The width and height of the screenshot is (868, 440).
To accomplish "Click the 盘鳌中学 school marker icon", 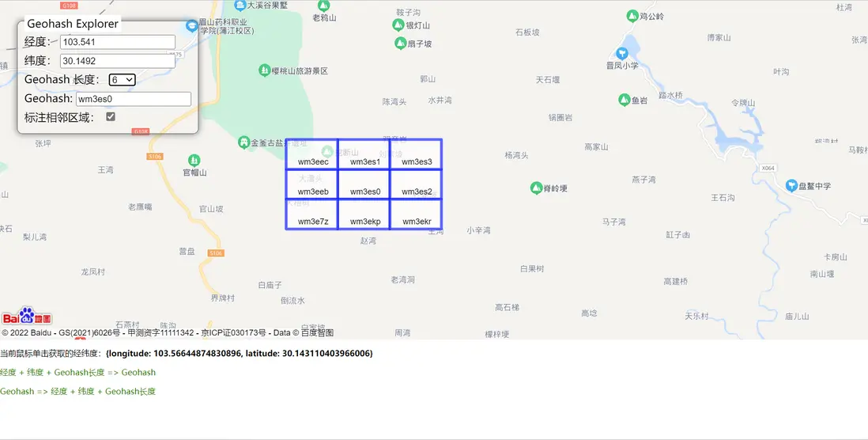I will pyautogui.click(x=791, y=186).
